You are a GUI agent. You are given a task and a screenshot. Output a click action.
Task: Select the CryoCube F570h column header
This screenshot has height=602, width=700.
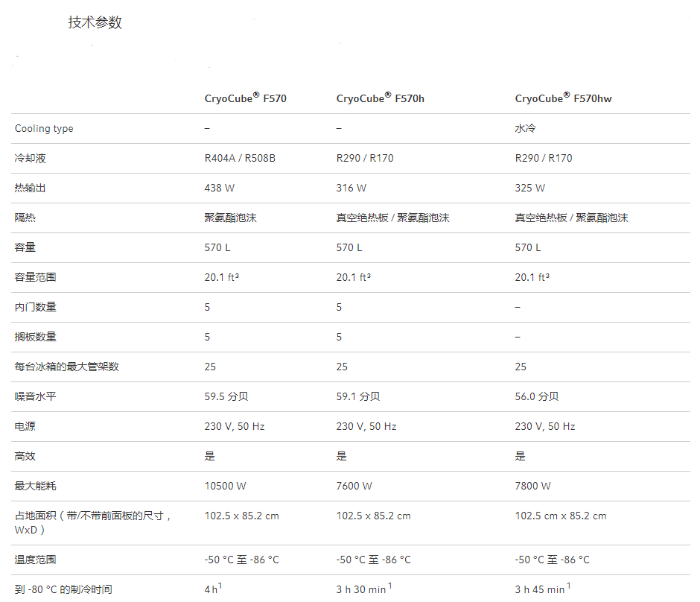pos(380,98)
